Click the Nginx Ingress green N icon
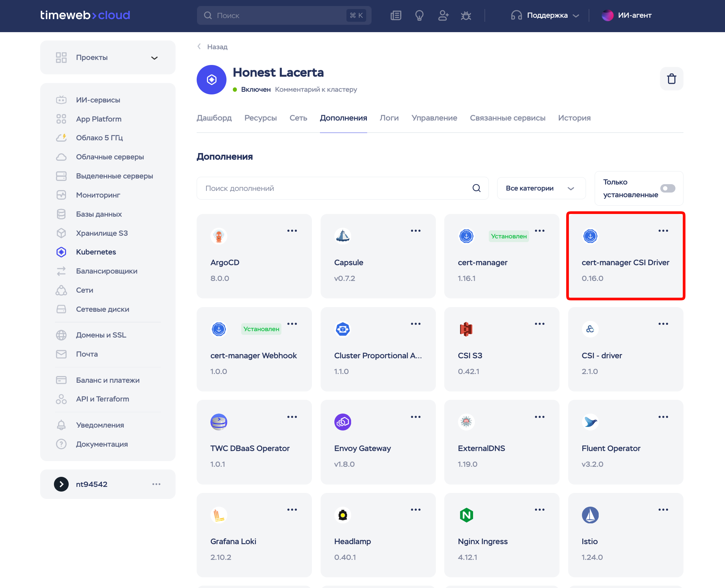This screenshot has height=588, width=725. tap(466, 515)
